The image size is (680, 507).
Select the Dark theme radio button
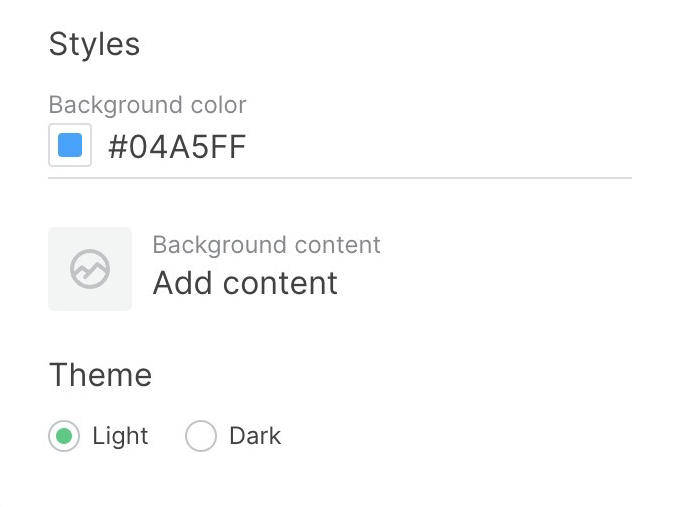click(201, 437)
